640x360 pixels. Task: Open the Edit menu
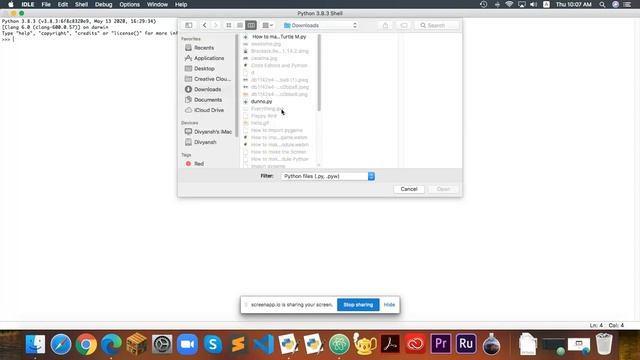tap(63, 4)
